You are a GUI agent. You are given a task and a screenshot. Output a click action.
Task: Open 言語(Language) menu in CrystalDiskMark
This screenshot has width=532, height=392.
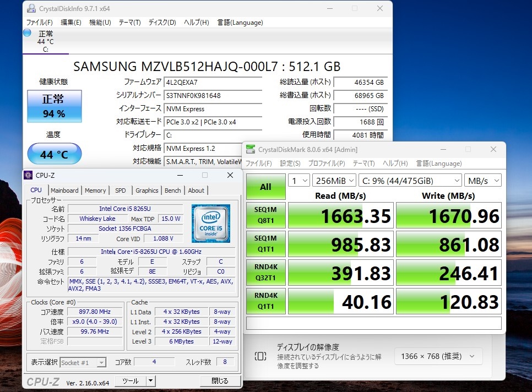click(439, 164)
